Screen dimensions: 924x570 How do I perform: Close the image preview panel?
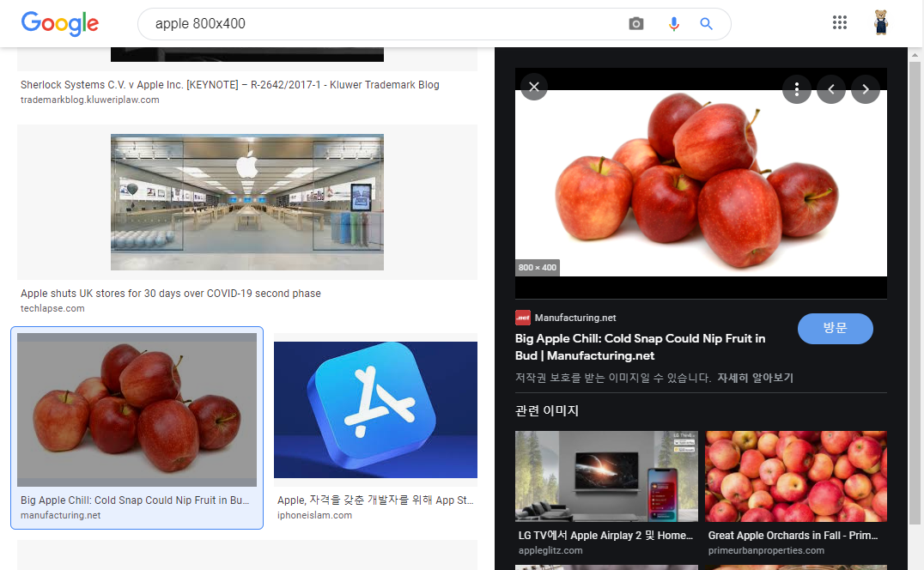pos(534,88)
